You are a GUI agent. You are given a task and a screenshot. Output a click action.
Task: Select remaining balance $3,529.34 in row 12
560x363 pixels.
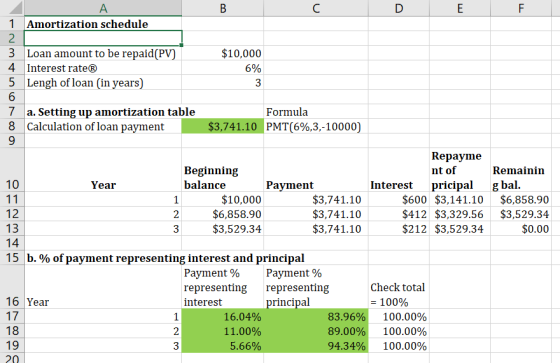point(521,214)
